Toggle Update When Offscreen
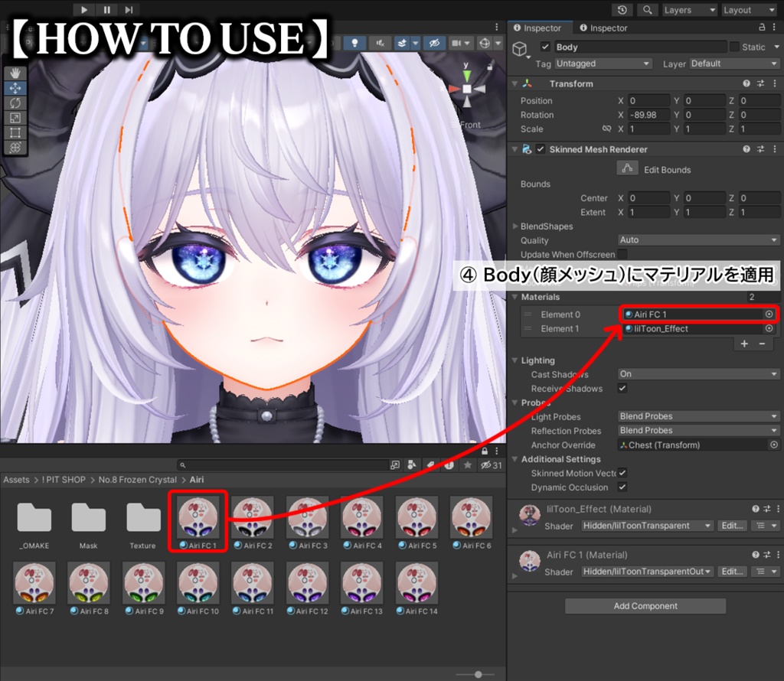The width and height of the screenshot is (784, 681). point(624,254)
